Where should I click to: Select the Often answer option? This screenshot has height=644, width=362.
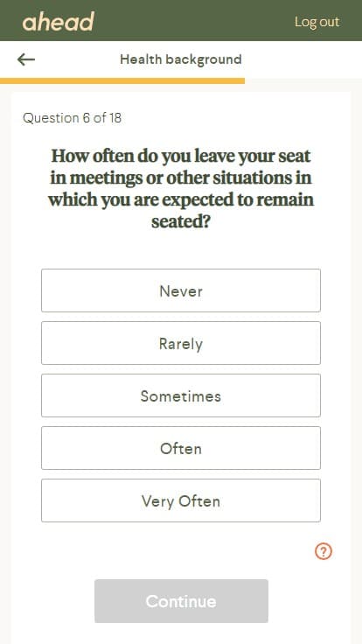point(181,448)
